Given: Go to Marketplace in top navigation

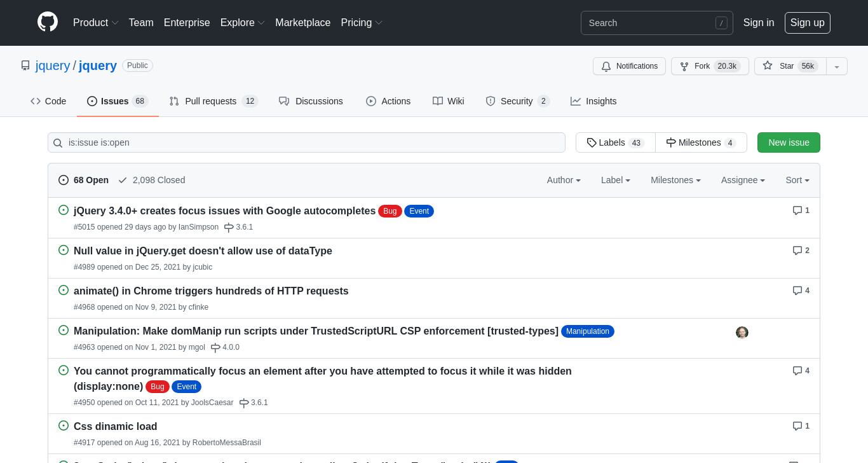Looking at the screenshot, I should click(x=302, y=23).
